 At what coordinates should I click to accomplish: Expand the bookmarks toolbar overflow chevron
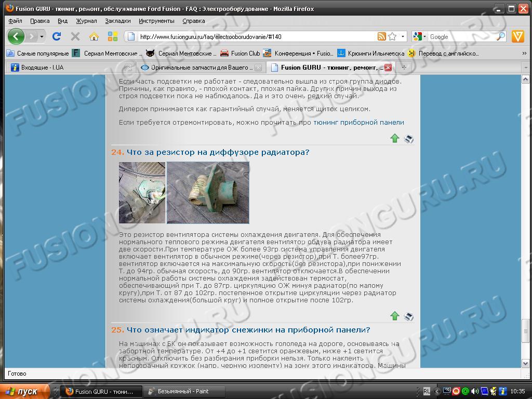524,53
